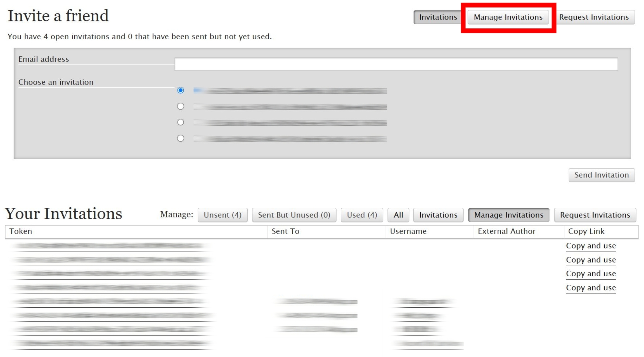The width and height of the screenshot is (644, 357).
Task: Click top Request Invitations button
Action: tap(594, 17)
